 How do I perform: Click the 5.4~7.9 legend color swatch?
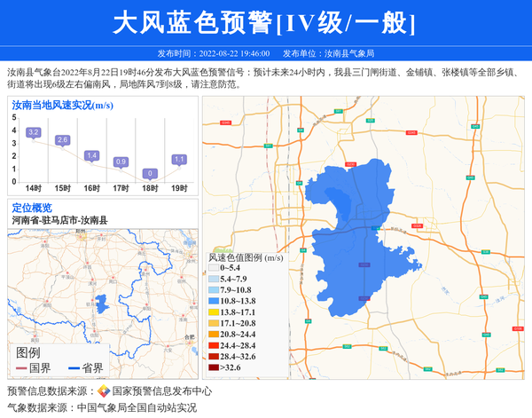click(214, 279)
